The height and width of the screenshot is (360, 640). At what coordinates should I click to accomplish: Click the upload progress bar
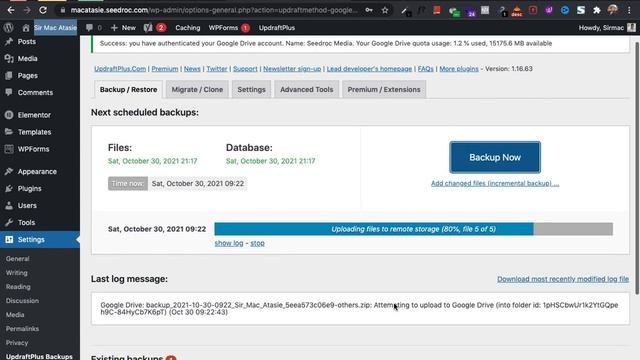[413, 229]
